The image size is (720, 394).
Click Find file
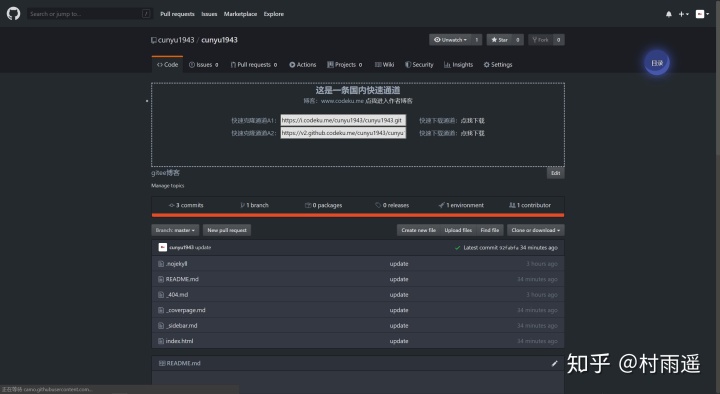pos(489,230)
